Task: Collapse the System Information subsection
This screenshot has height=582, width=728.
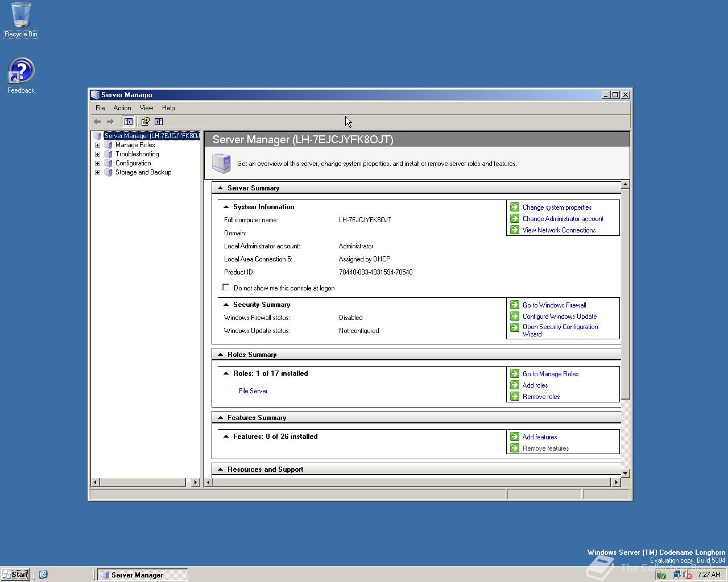Action: click(x=226, y=207)
